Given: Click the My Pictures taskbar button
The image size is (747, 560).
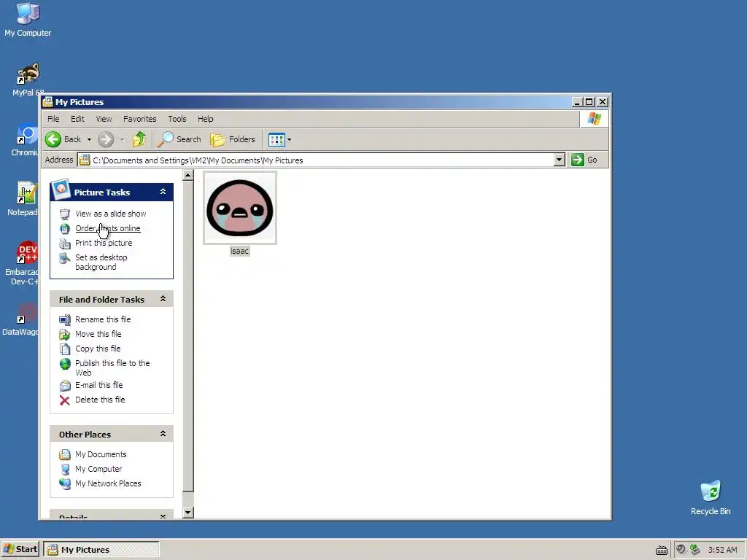Looking at the screenshot, I should [x=101, y=550].
